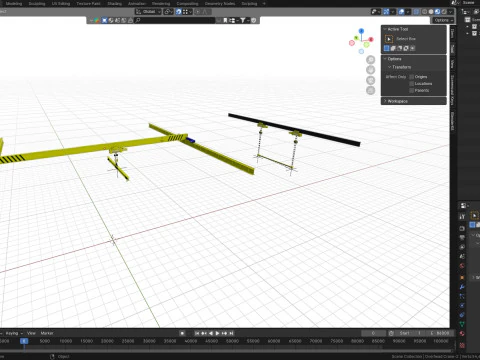Switch to solid viewport shading

pyautogui.click(x=431, y=12)
